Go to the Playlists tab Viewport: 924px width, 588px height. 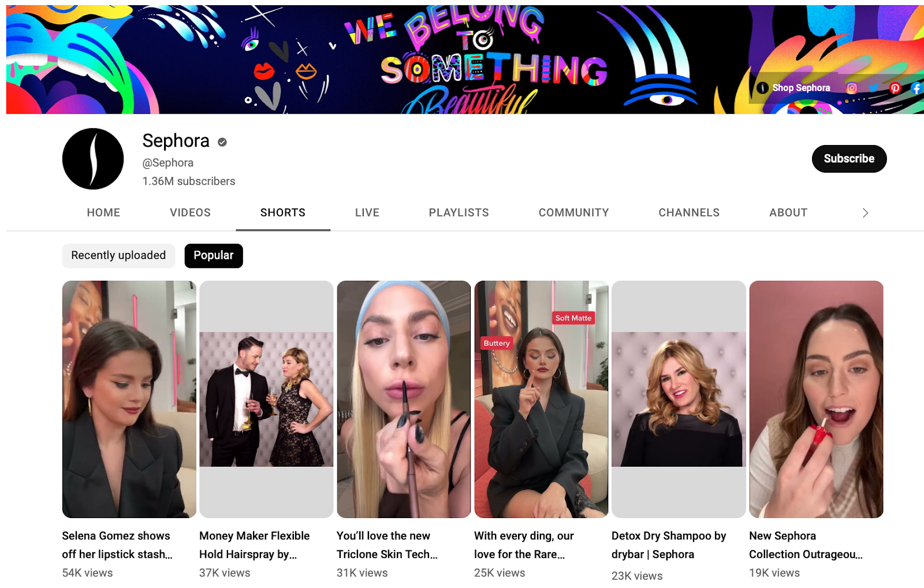point(459,213)
